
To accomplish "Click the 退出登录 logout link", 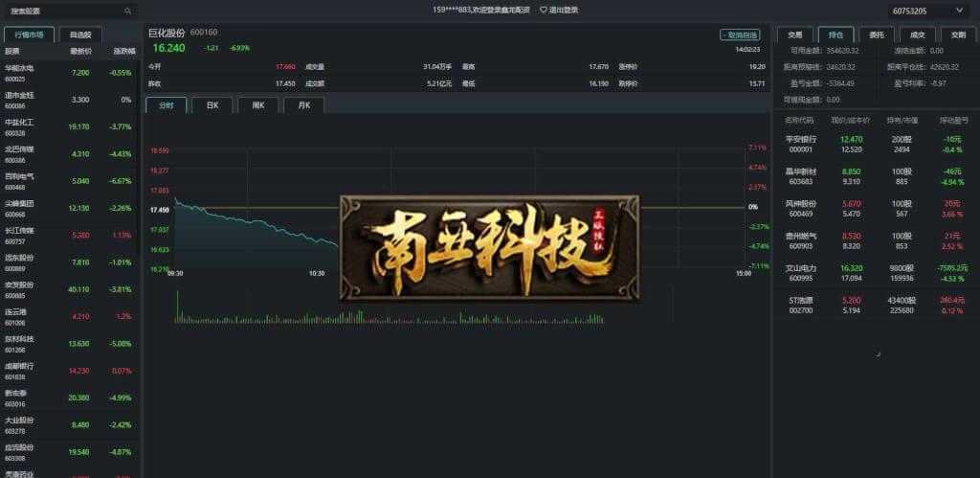I will point(564,10).
